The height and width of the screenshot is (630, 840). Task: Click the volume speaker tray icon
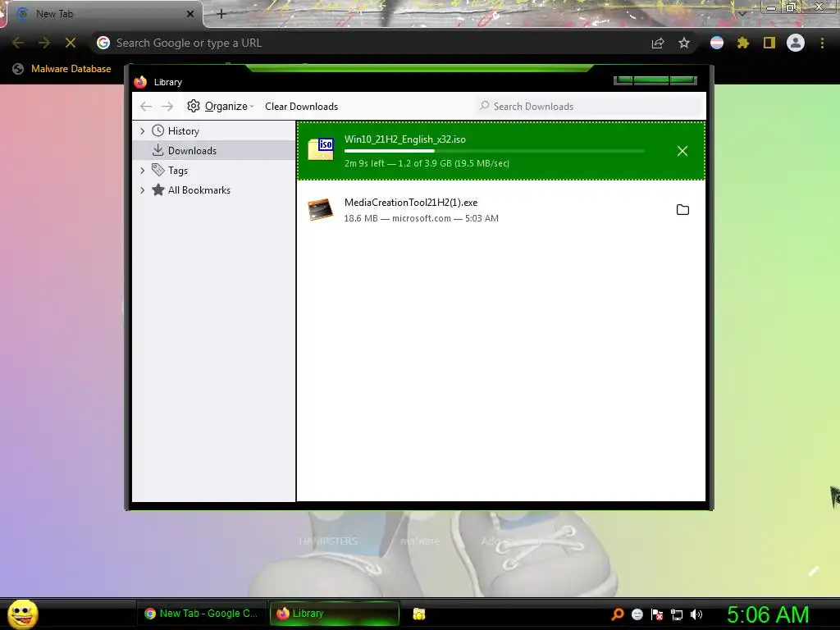coord(696,614)
